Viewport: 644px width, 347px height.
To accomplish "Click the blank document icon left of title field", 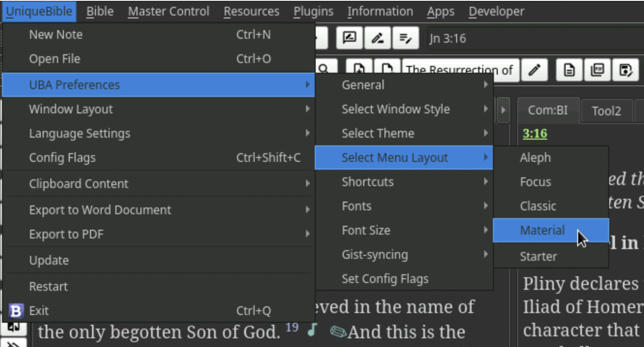I will [387, 68].
